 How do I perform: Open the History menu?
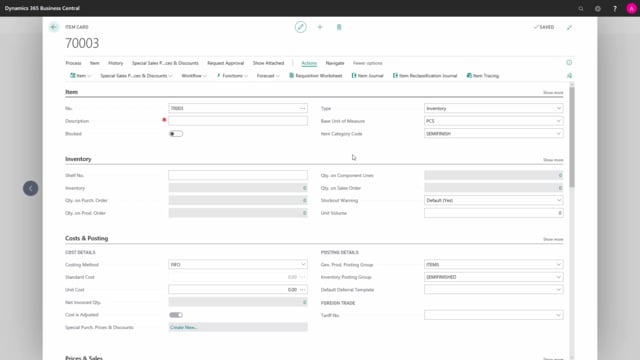tap(116, 63)
